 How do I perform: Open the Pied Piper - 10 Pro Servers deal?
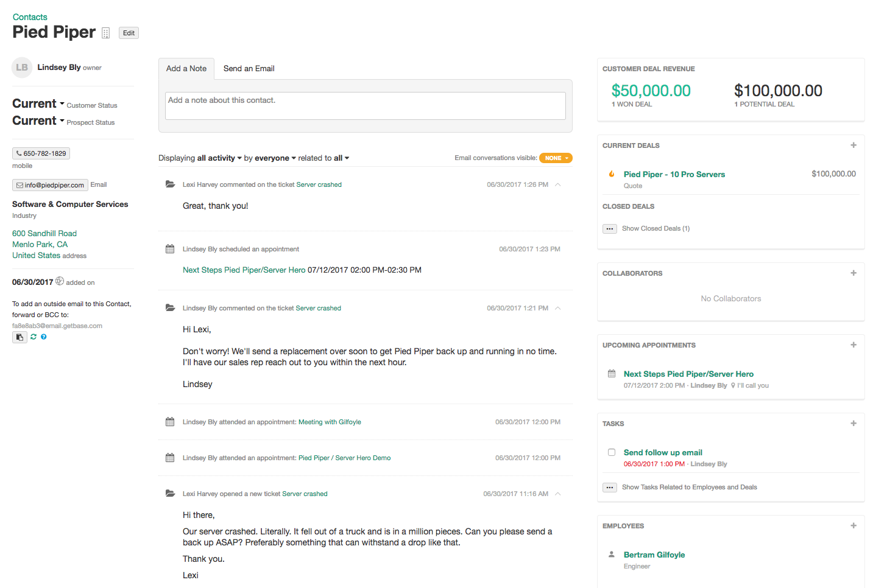point(674,175)
